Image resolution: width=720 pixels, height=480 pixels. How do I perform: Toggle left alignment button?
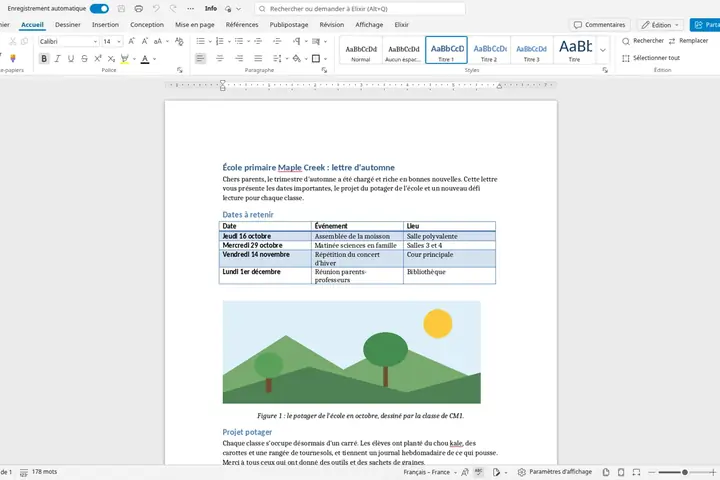[200, 58]
